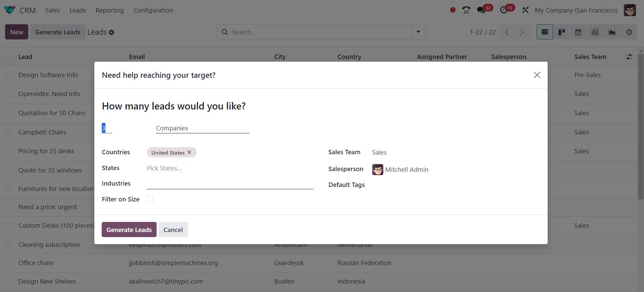
Task: Click the Generate Leads button in dialog
Action: click(129, 230)
